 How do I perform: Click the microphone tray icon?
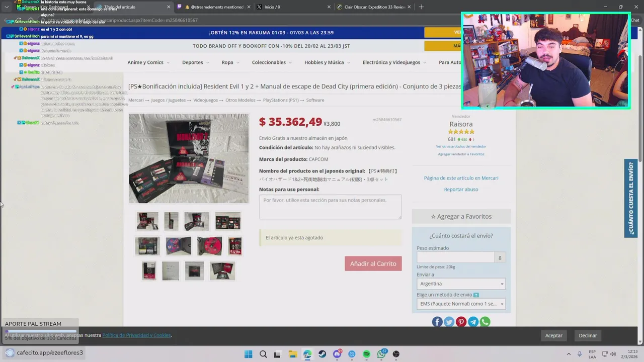coord(580,354)
